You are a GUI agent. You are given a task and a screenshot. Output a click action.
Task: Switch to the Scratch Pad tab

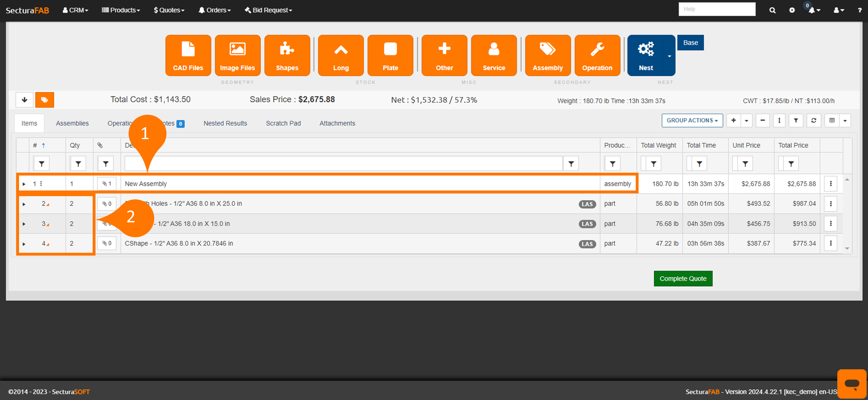[283, 123]
